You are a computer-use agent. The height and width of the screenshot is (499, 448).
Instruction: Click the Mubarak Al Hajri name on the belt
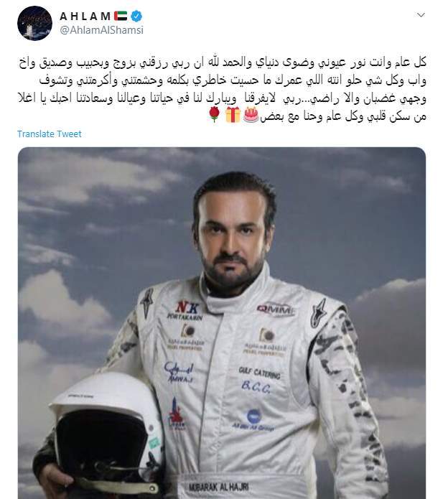coord(219,487)
